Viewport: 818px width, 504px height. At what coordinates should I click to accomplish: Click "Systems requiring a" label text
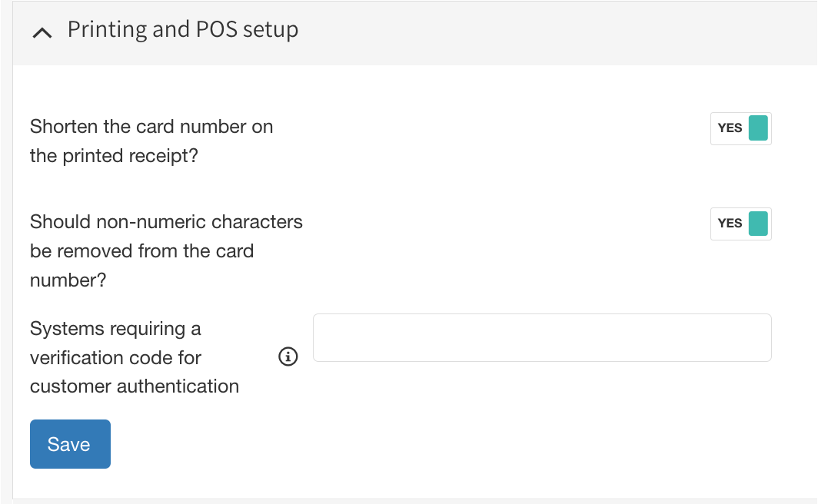click(x=115, y=329)
